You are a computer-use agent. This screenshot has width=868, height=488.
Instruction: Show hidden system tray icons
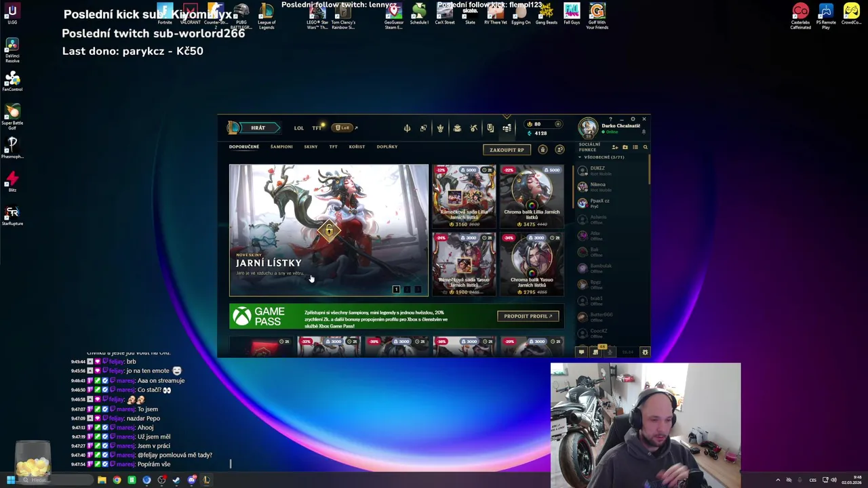778,480
